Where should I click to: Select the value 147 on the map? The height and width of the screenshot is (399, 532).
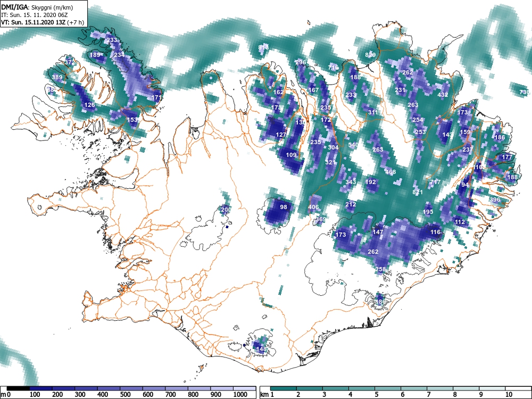tap(378, 232)
